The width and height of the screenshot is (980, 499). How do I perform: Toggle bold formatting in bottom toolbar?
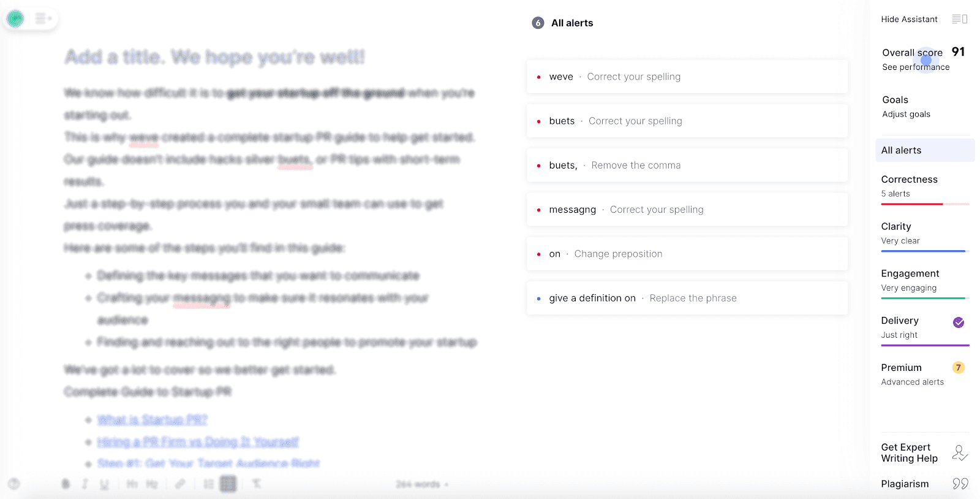pos(66,484)
